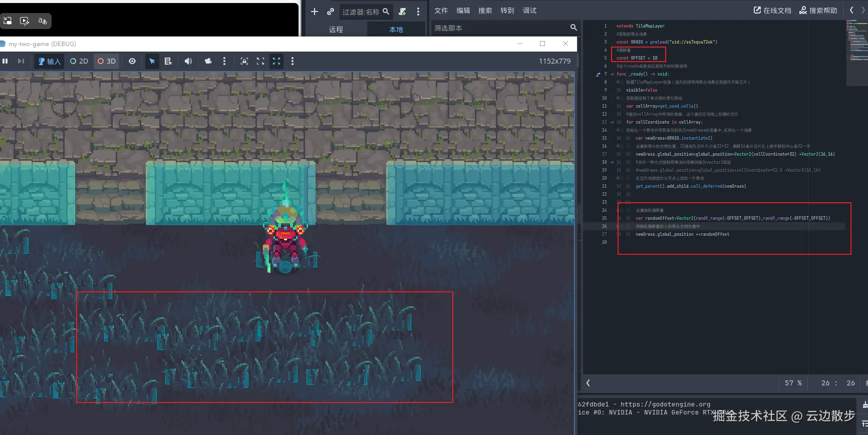Viewport: 868px width, 435px height.
Task: Open the 文件 menu
Action: point(441,11)
